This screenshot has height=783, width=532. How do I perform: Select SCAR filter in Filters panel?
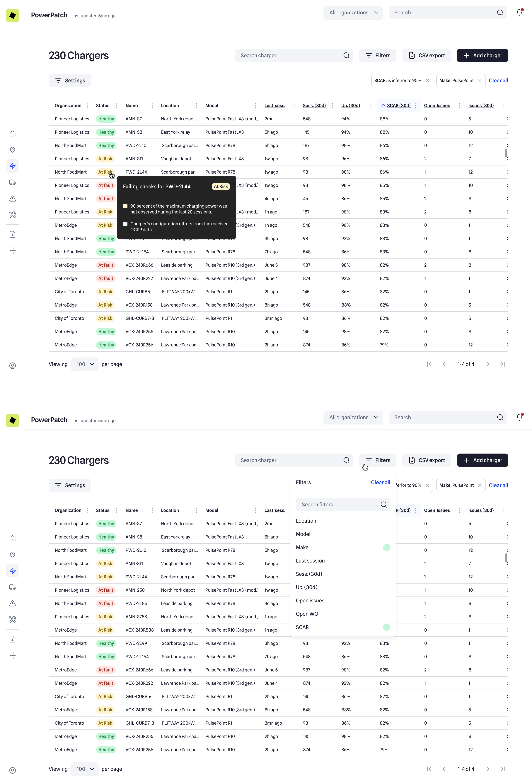pos(343,627)
